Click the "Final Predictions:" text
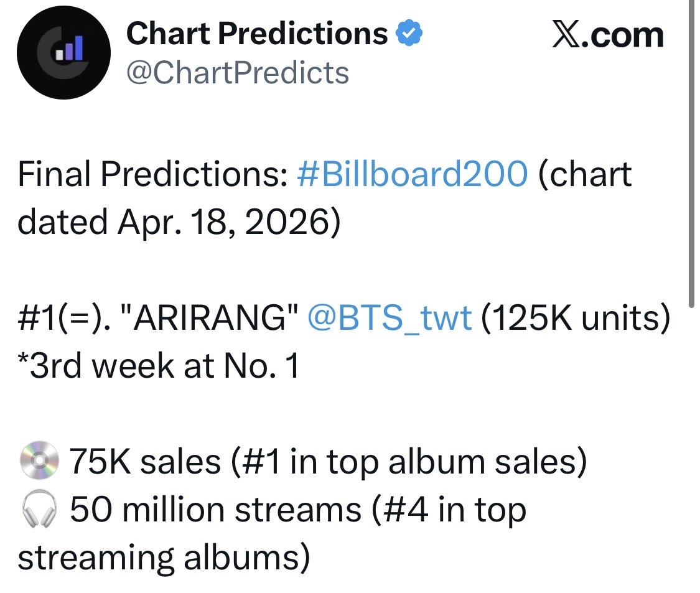Image resolution: width=700 pixels, height=593 pixels. 153,174
